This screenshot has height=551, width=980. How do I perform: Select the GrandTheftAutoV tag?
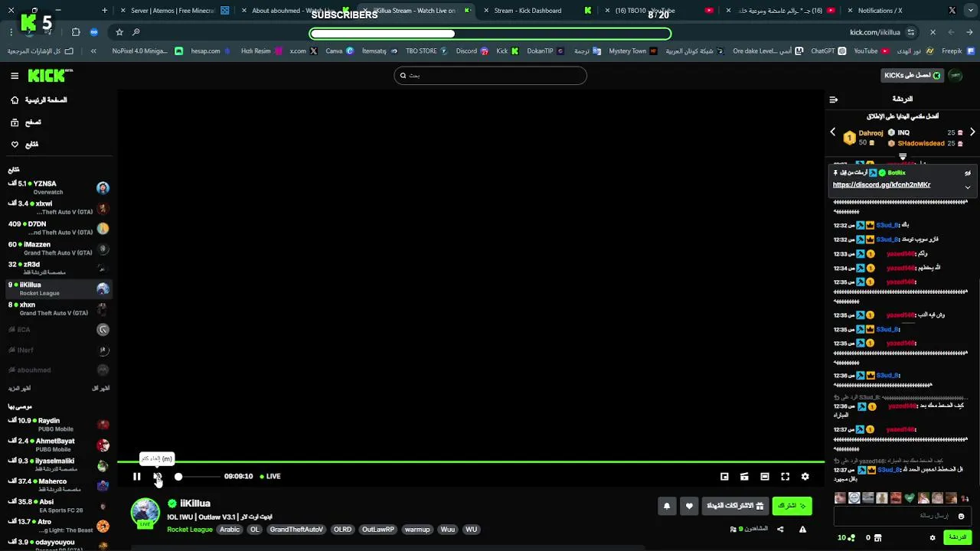pyautogui.click(x=296, y=530)
